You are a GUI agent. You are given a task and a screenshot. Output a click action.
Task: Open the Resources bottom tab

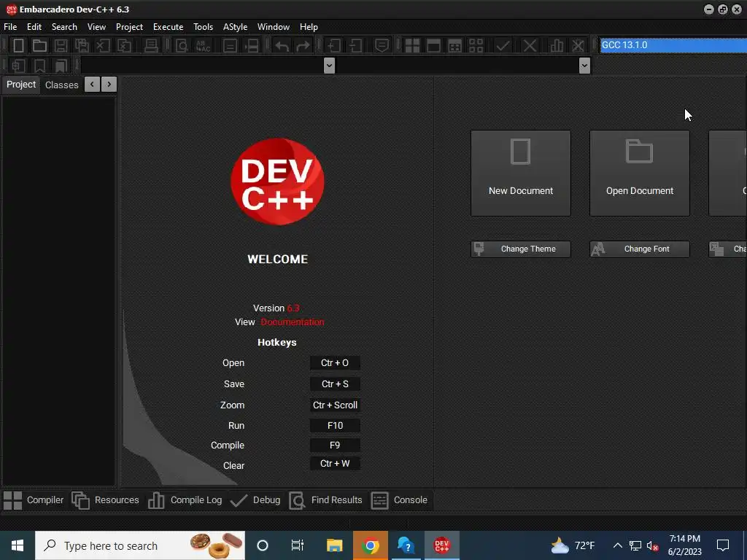(x=105, y=500)
